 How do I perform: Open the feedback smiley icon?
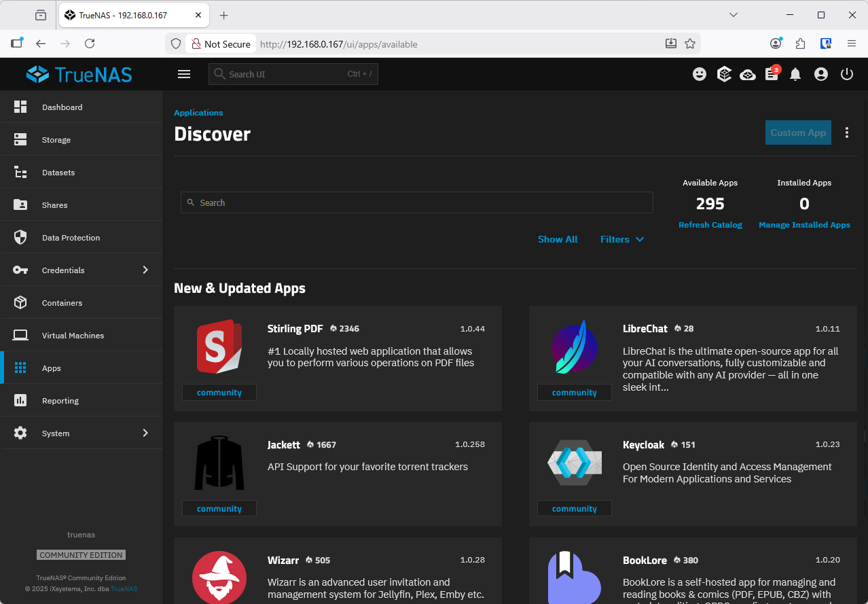(700, 74)
